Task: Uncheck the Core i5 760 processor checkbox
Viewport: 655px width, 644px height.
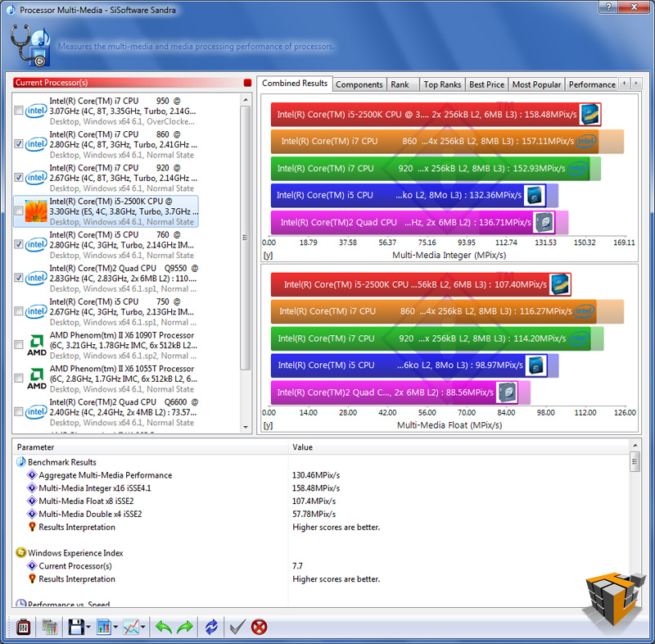Action: pos(18,244)
